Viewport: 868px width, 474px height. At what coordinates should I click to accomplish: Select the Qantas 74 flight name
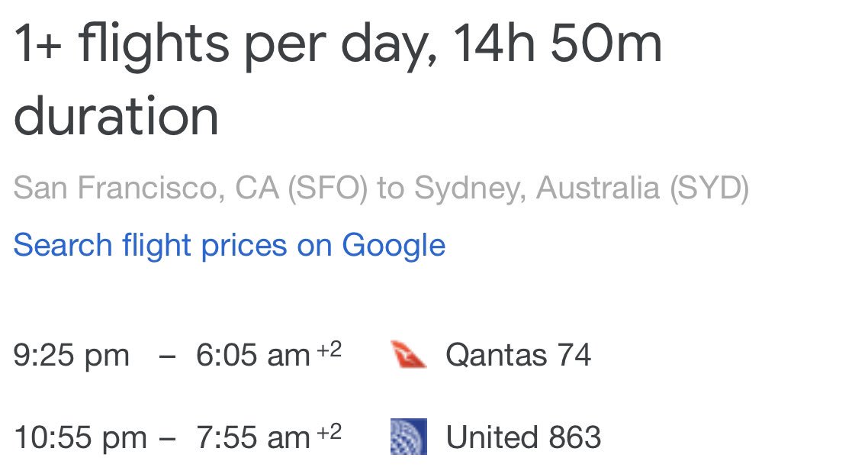point(519,356)
